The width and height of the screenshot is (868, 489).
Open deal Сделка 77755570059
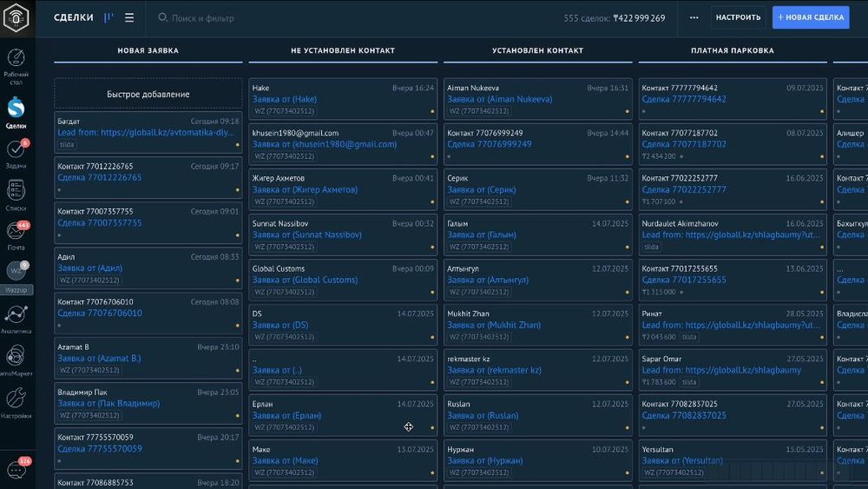100,448
